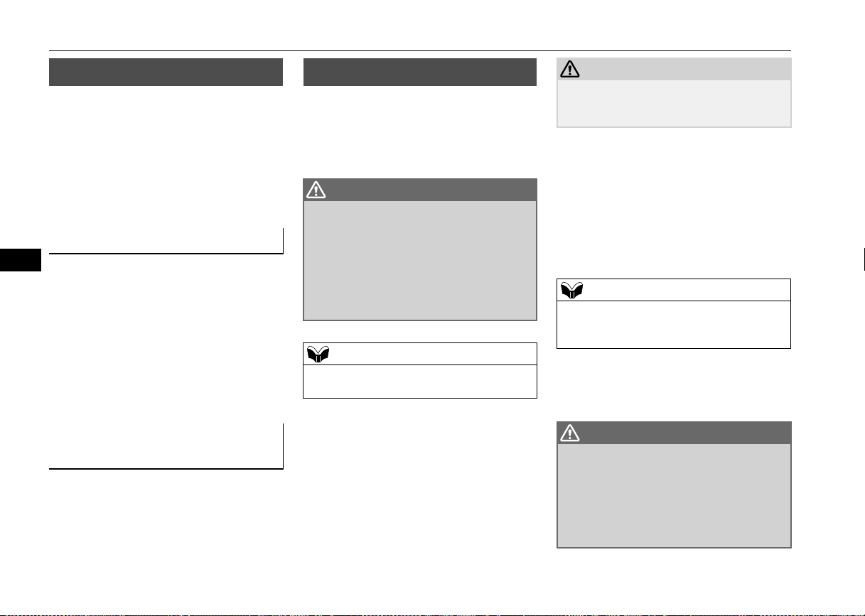Click the light gray caution box body at top right
Viewport: 865px width, 616px height.
[674, 103]
